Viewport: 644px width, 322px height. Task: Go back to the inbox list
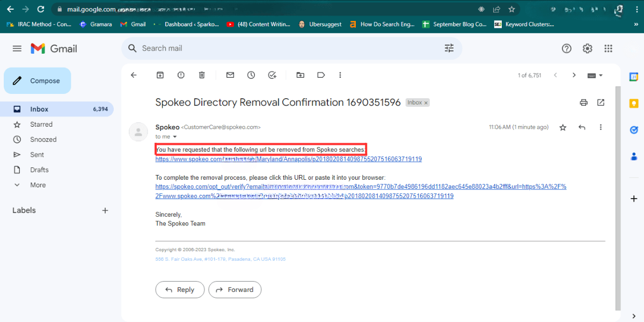134,75
